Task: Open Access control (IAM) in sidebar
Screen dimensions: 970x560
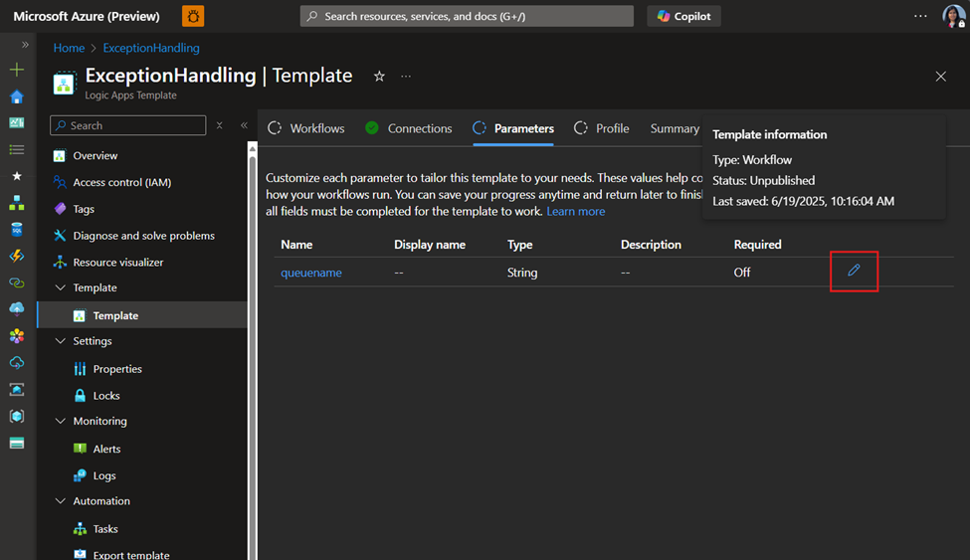Action: click(x=121, y=182)
